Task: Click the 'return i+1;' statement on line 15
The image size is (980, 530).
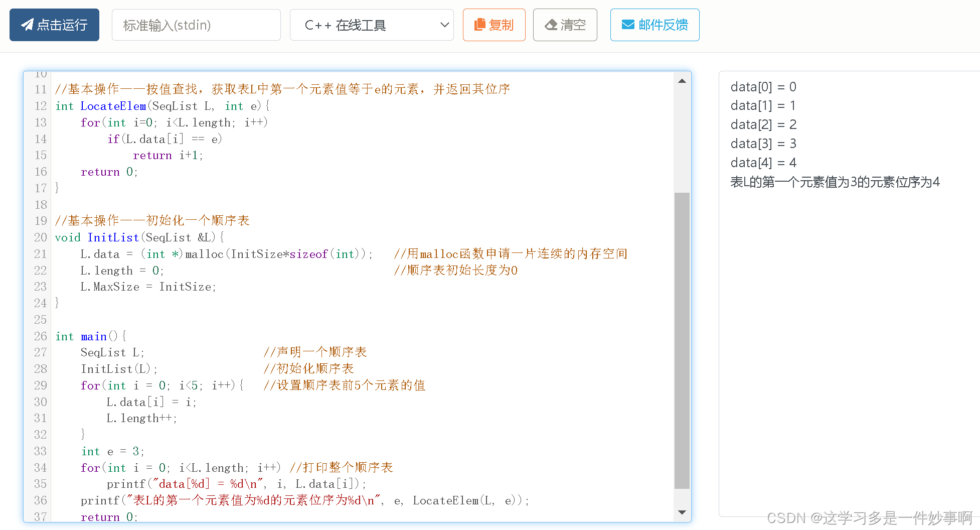Action: pyautogui.click(x=168, y=155)
